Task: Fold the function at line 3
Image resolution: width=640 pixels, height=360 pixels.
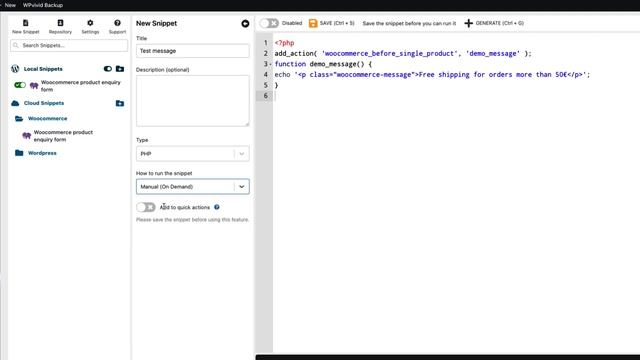Action: coord(270,64)
